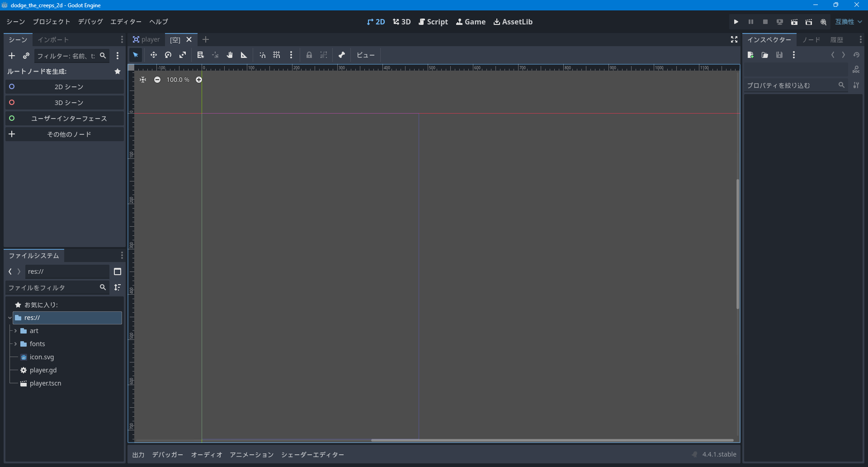Create a 2D シーン root node
The image size is (868, 467).
click(65, 86)
